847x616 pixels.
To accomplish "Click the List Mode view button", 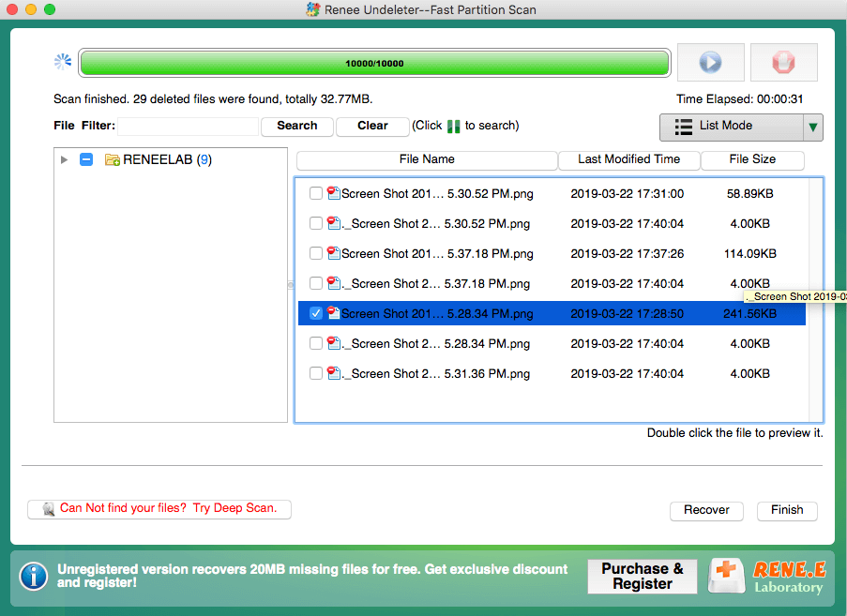I will tap(732, 128).
